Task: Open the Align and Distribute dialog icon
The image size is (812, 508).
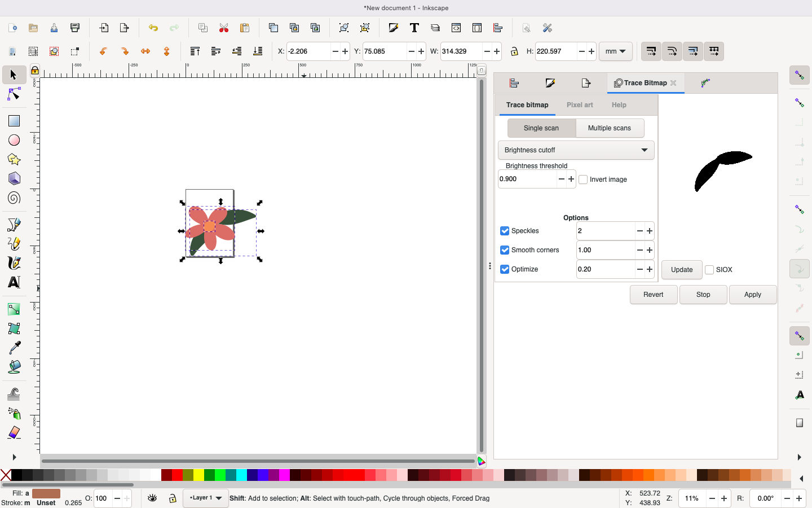Action: point(498,28)
